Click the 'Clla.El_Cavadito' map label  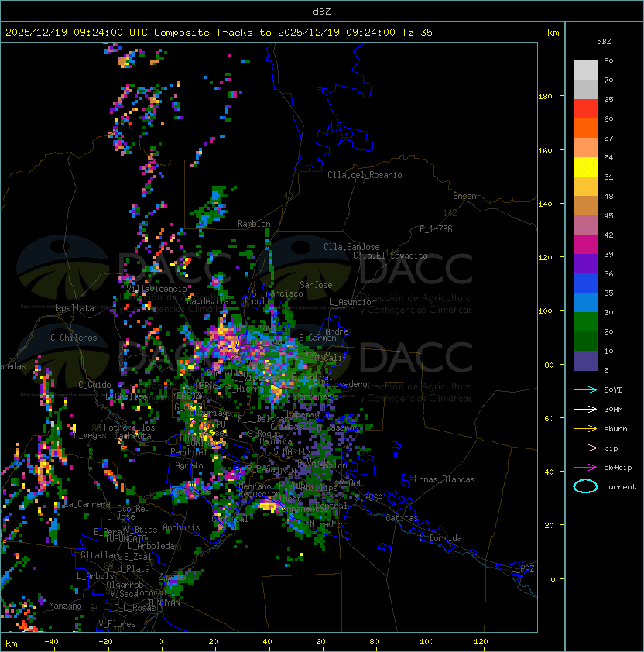tap(390, 256)
